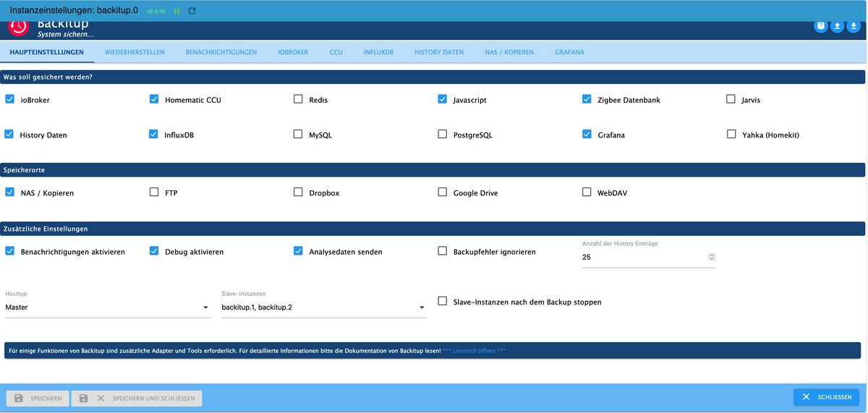Image resolution: width=868 pixels, height=413 pixels.
Task: Toggle Grafana backup checkbox
Action: coord(587,134)
